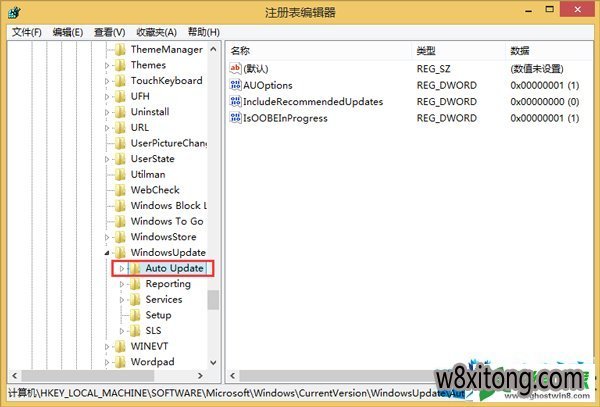Viewport: 600px width, 407px height.
Task: Select the WindowsStore folder icon
Action: pyautogui.click(x=120, y=237)
